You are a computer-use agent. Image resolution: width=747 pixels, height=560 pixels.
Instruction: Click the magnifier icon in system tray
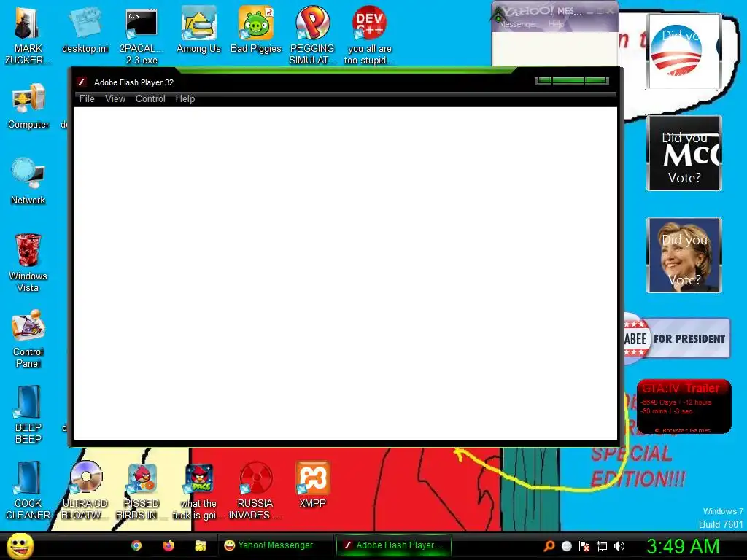tap(549, 546)
